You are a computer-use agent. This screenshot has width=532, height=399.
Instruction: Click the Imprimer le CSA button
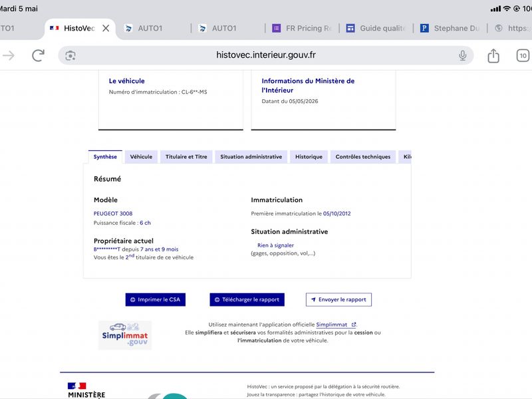pyautogui.click(x=156, y=300)
